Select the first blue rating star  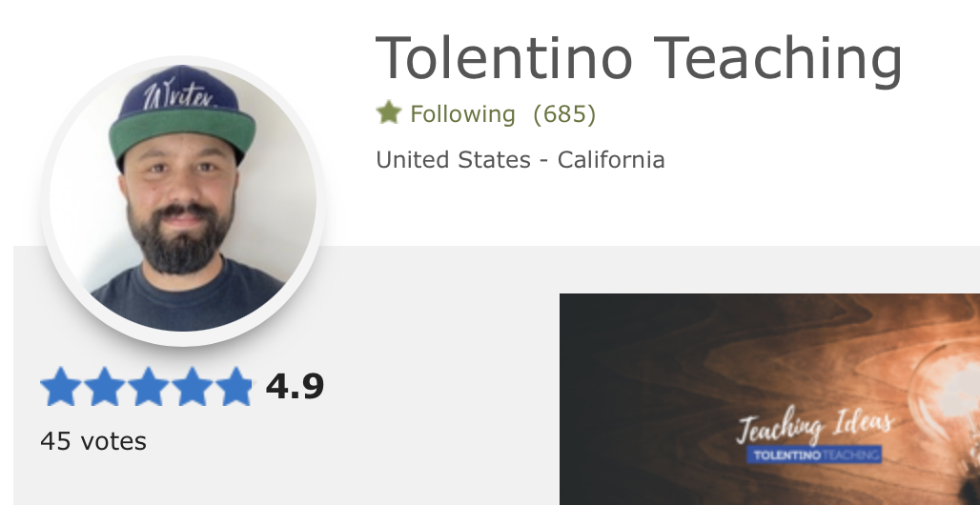[60, 388]
